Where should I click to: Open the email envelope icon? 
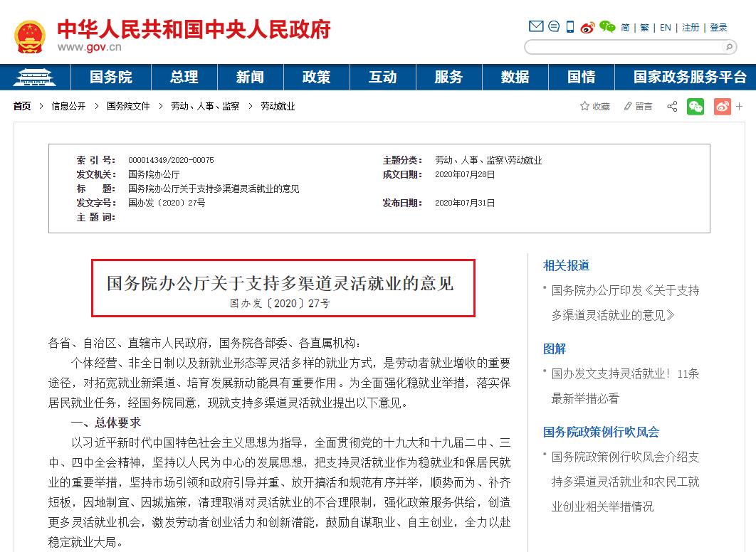pyautogui.click(x=535, y=26)
